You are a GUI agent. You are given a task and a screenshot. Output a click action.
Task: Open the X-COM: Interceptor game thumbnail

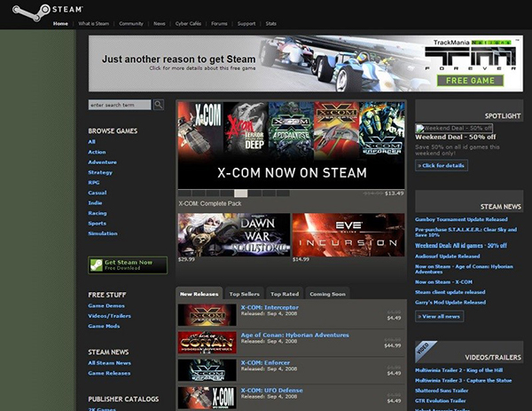pos(207,315)
